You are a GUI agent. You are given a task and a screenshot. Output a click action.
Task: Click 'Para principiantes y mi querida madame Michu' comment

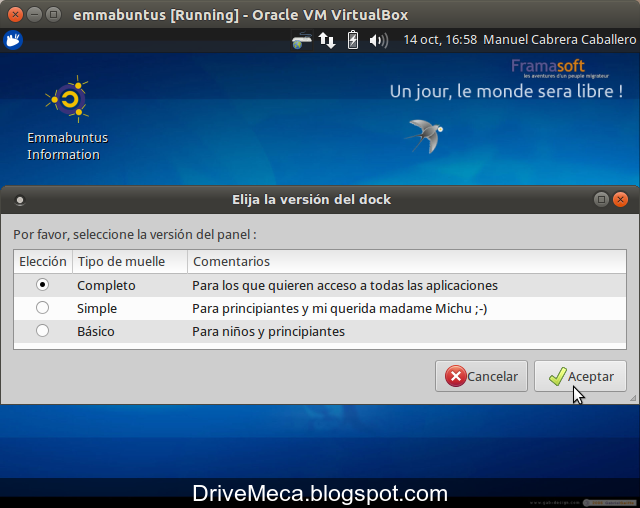coord(340,309)
